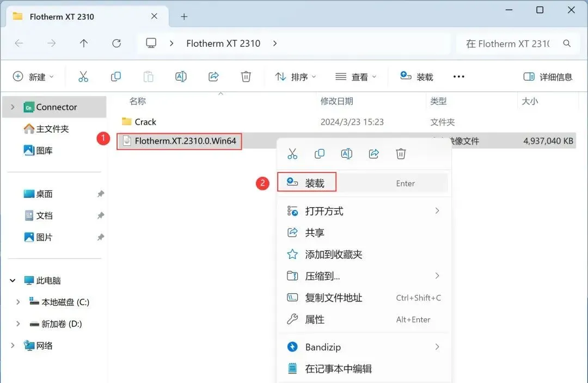This screenshot has width=588, height=383.
Task: Expand the 网络 tree node
Action: (13, 345)
